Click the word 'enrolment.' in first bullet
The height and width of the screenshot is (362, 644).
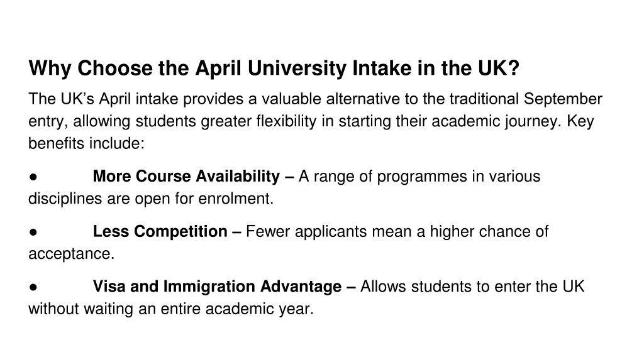click(236, 199)
